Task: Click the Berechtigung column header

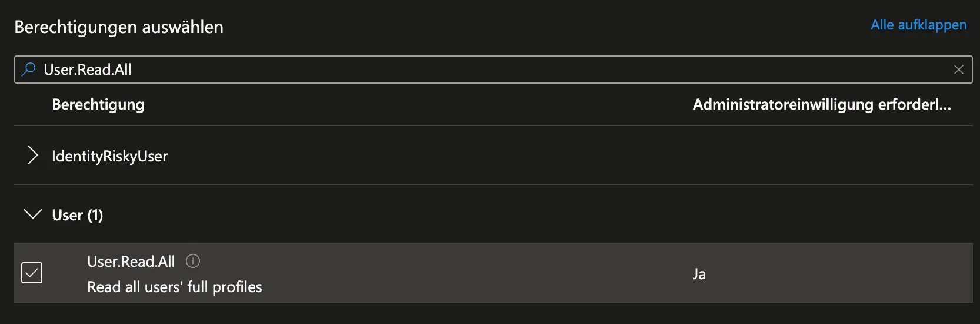Action: coord(98,104)
